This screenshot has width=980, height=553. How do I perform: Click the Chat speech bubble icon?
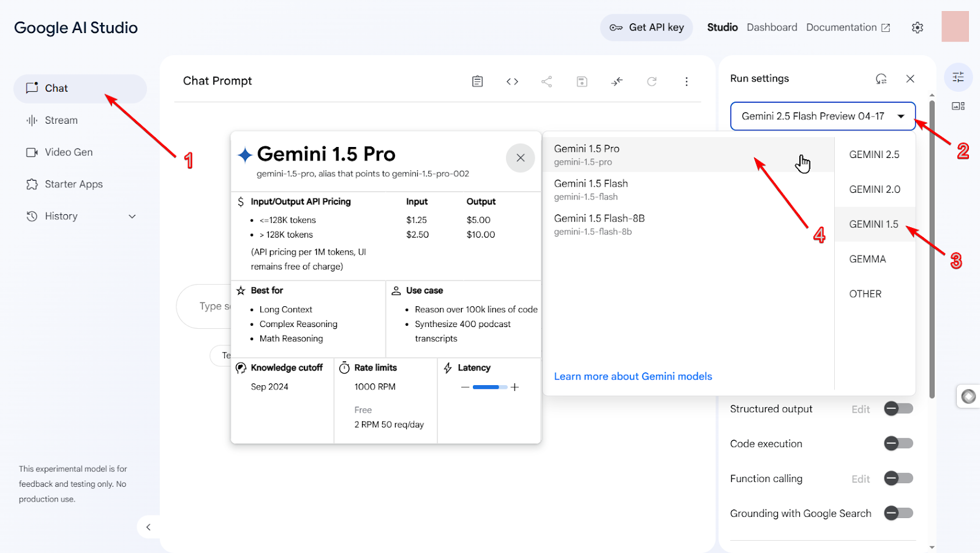[x=32, y=88]
